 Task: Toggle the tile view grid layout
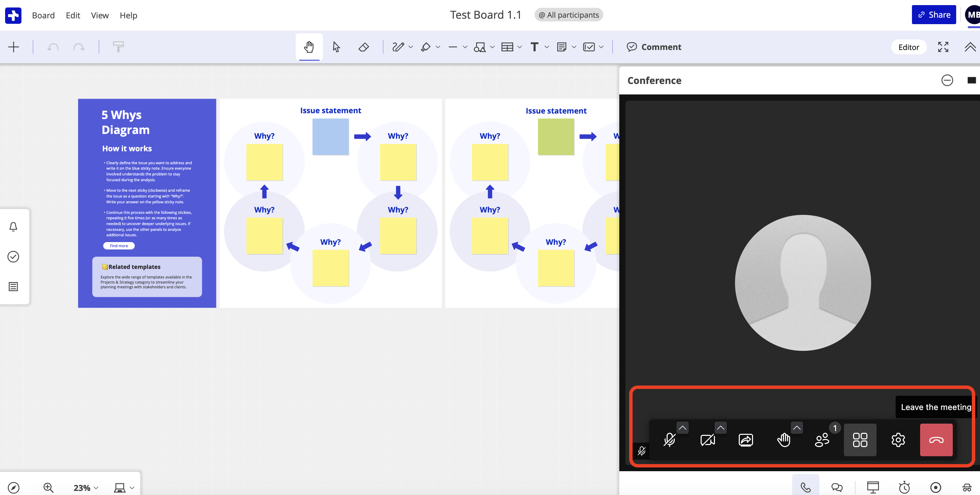[860, 440]
